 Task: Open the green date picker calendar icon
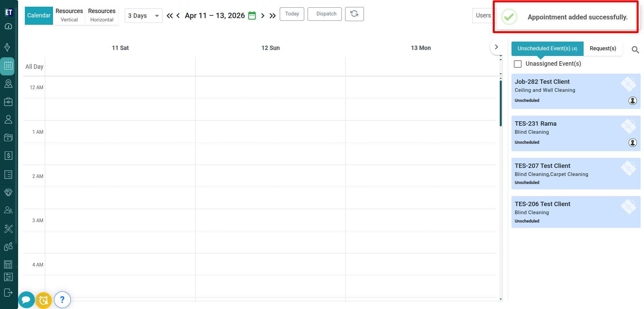click(252, 16)
